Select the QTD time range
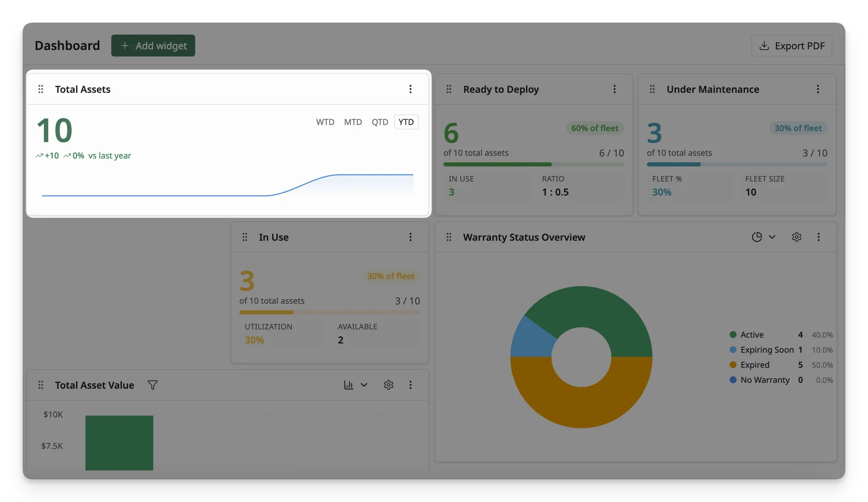 pyautogui.click(x=380, y=122)
